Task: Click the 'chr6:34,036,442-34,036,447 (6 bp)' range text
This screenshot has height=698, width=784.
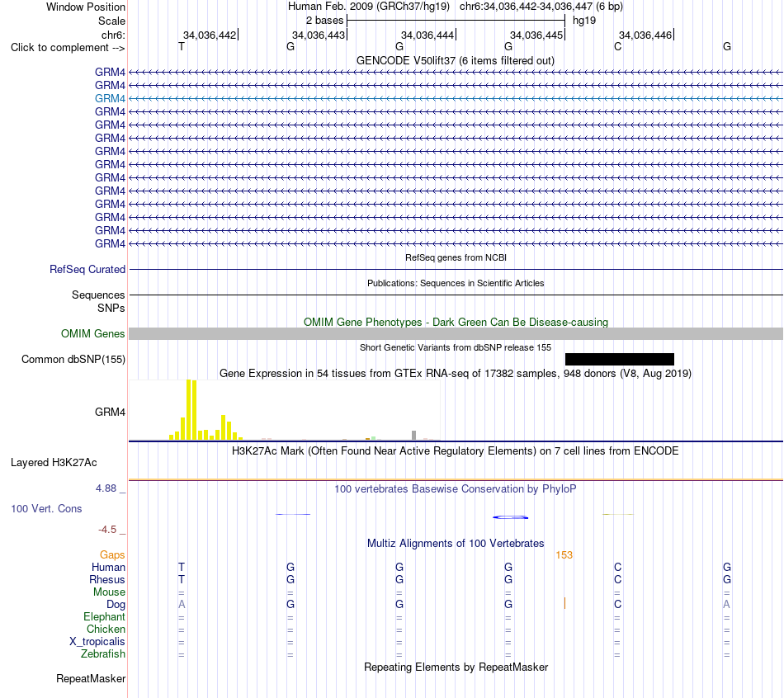Action: tap(541, 7)
